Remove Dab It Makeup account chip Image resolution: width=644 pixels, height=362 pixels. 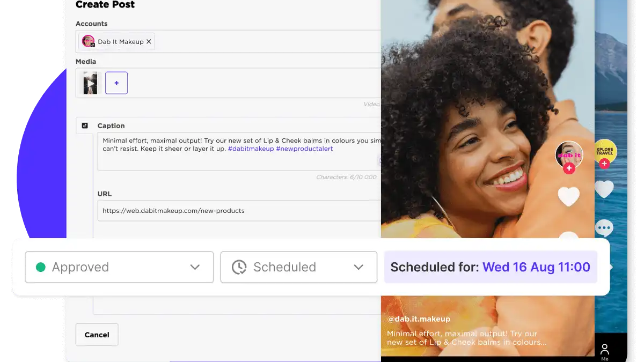point(149,41)
